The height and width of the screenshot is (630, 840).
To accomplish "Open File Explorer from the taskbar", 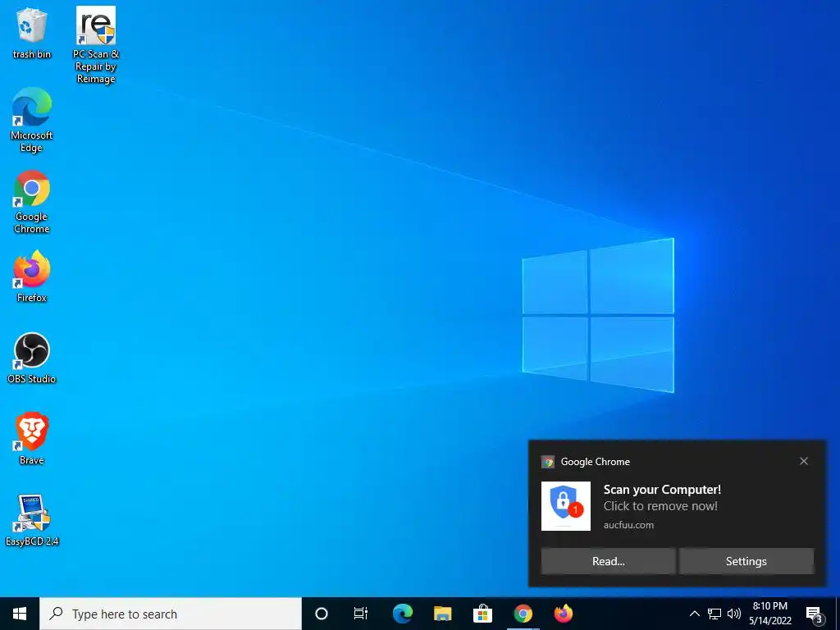I will click(x=442, y=614).
